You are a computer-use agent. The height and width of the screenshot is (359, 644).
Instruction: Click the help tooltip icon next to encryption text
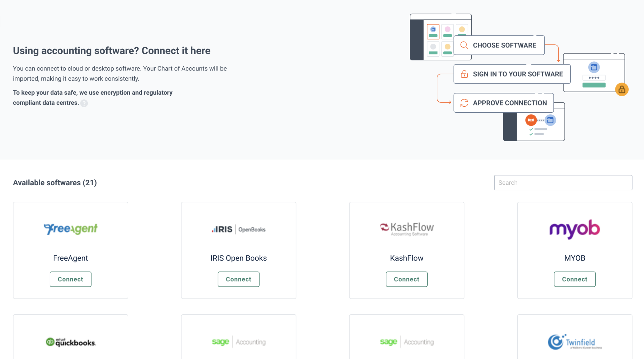(x=84, y=102)
